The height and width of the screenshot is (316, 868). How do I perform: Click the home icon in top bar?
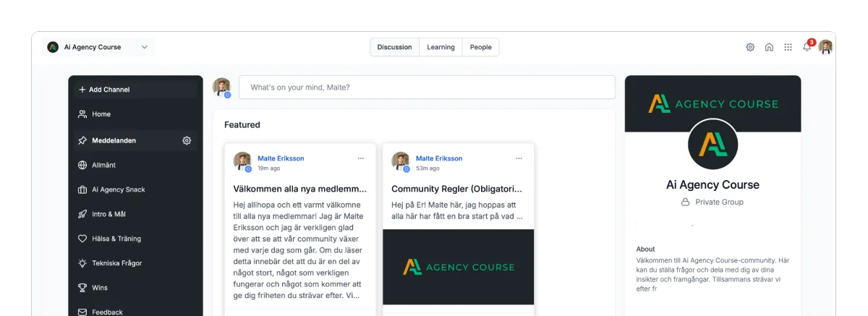769,47
